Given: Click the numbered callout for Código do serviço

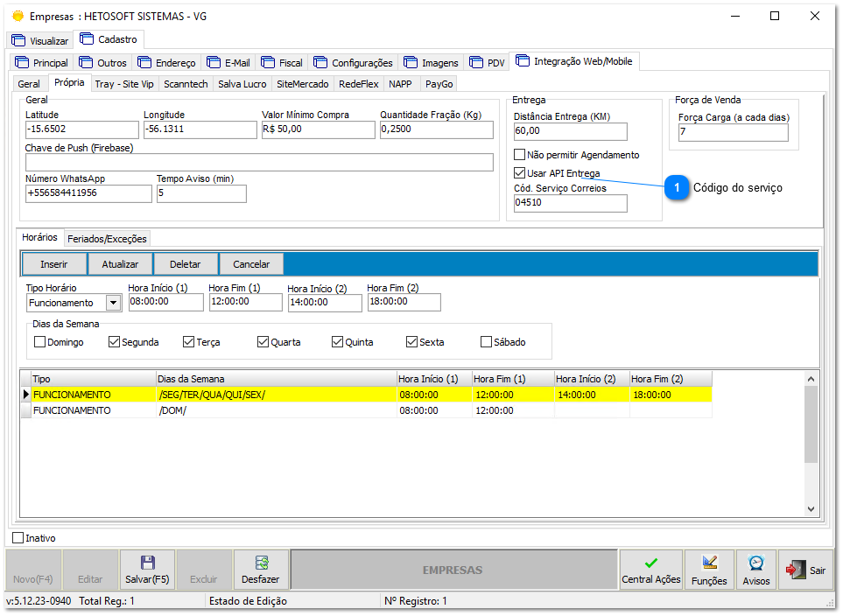Looking at the screenshot, I should coord(678,188).
